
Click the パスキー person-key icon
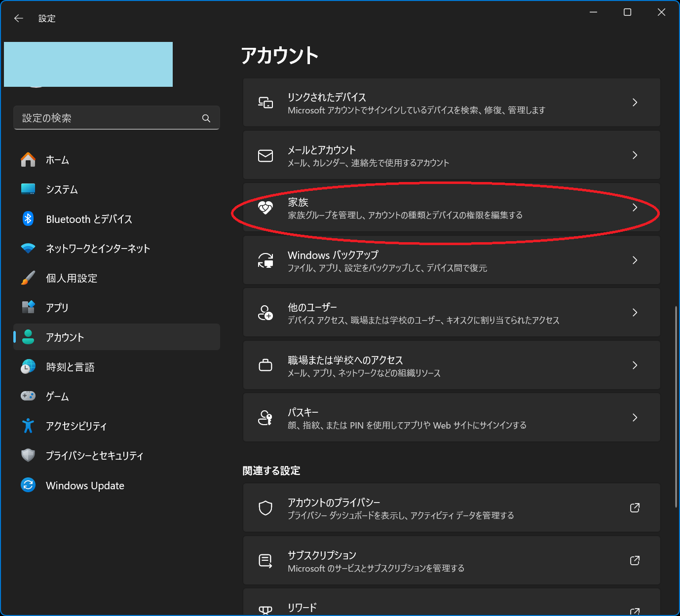[x=265, y=418]
